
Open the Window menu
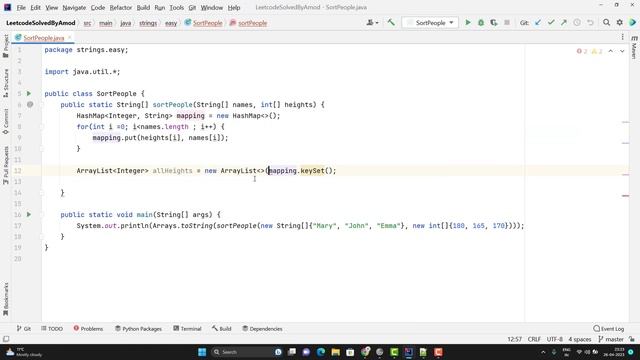click(211, 7)
